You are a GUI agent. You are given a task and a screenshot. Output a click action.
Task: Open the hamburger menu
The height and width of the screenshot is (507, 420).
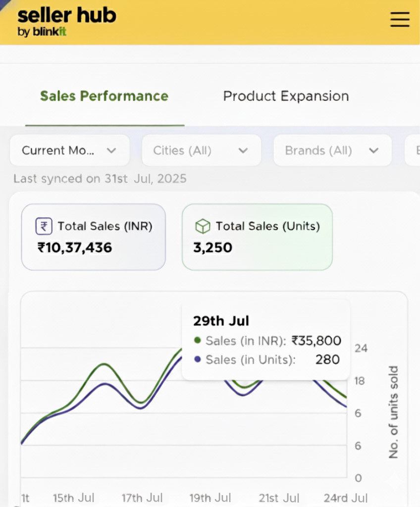[400, 19]
